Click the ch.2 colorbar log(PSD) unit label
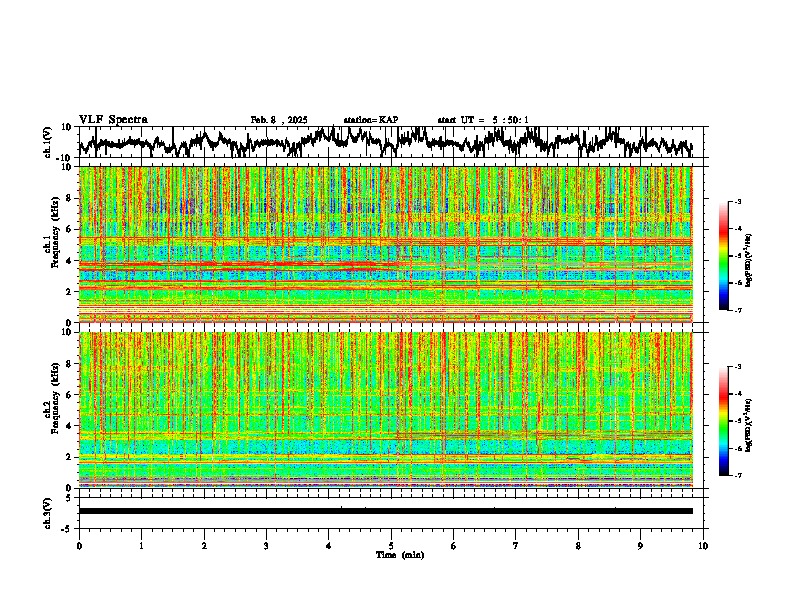This screenshot has width=792, height=612. [748, 425]
